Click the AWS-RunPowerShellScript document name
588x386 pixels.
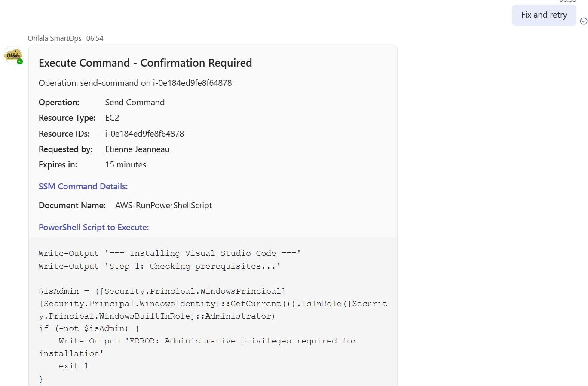[163, 205]
